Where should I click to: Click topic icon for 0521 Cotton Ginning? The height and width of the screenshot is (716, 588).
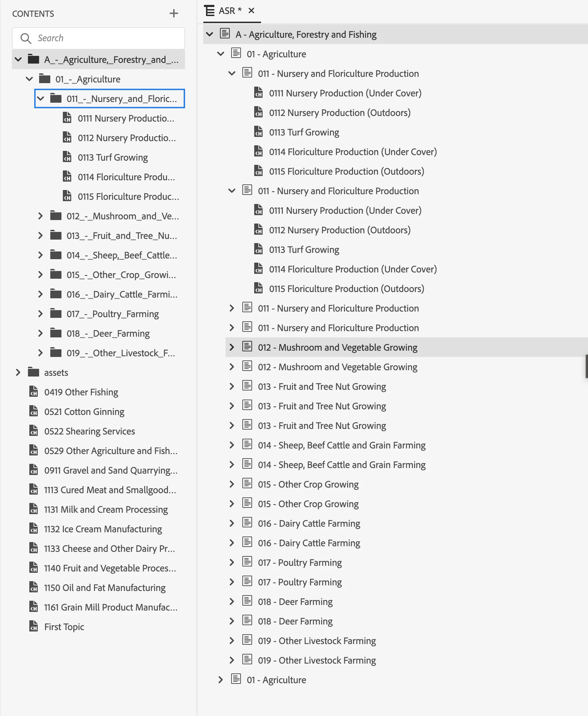tap(34, 411)
